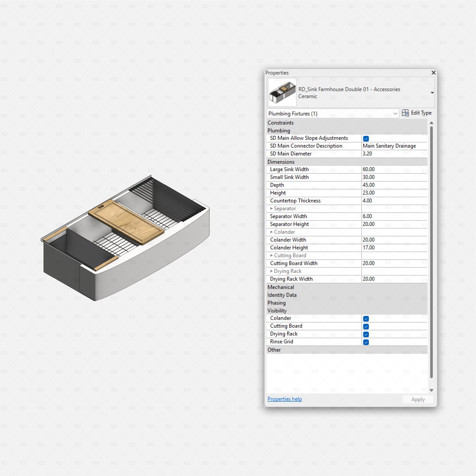Close the Properties panel
Viewport: 476px width, 476px height.
tap(433, 72)
